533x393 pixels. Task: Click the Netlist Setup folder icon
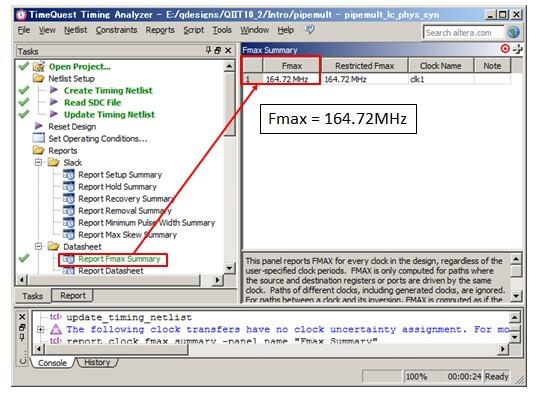coord(38,79)
